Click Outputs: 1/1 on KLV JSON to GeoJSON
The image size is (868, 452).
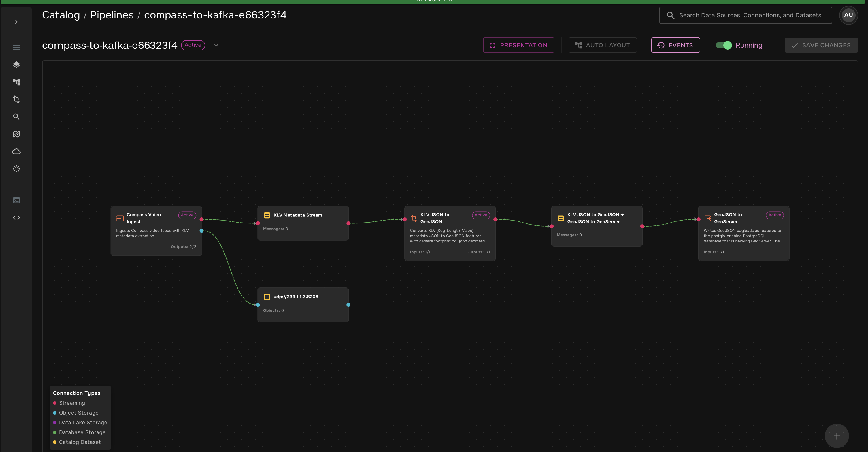pyautogui.click(x=478, y=252)
